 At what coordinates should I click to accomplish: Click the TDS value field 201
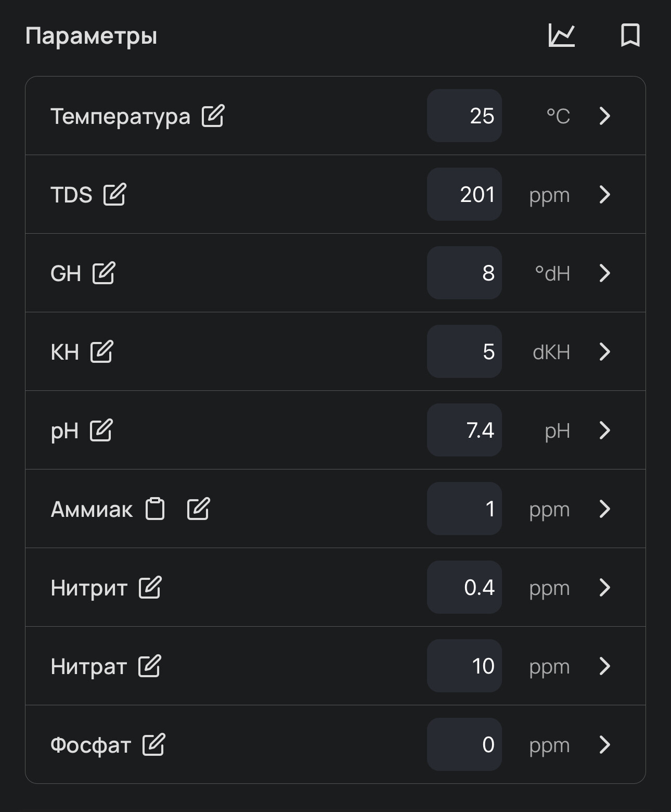tap(464, 194)
